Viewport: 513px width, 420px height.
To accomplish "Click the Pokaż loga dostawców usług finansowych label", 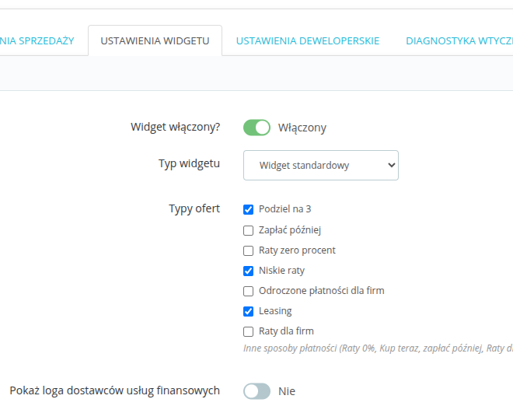I will tap(114, 390).
